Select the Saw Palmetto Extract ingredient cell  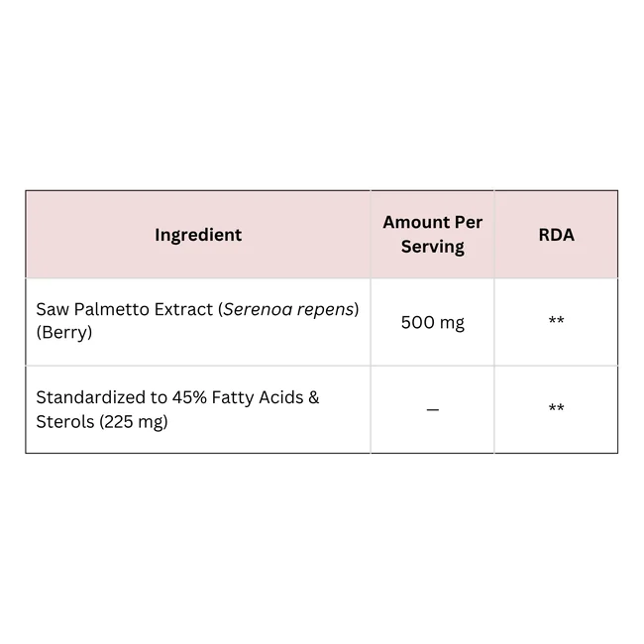[198, 321]
